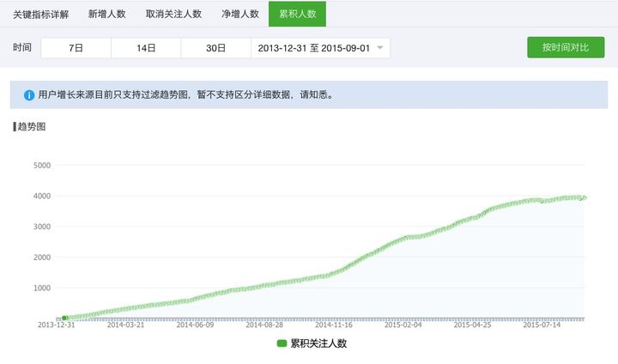Screen dimensions: 618x364
Task: Click the 2014-11-16 x-axis date label
Action: point(333,325)
